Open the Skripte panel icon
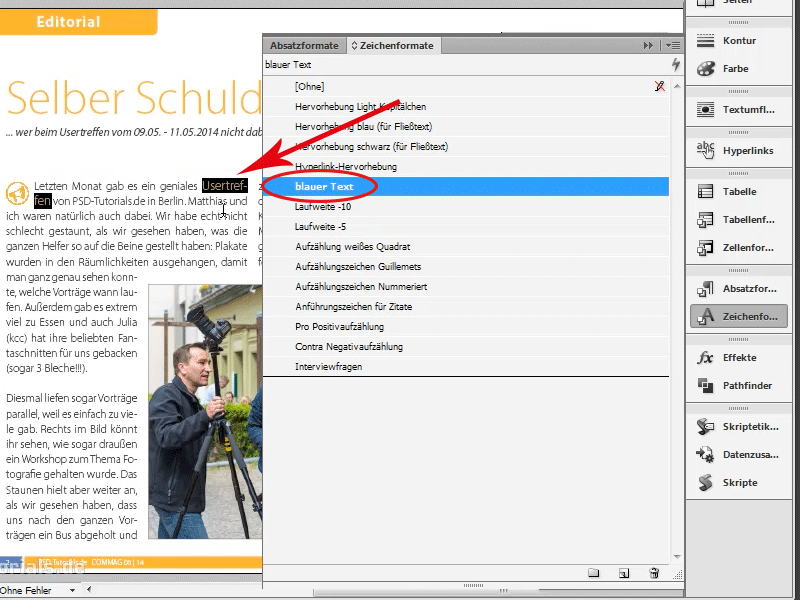 click(x=706, y=482)
